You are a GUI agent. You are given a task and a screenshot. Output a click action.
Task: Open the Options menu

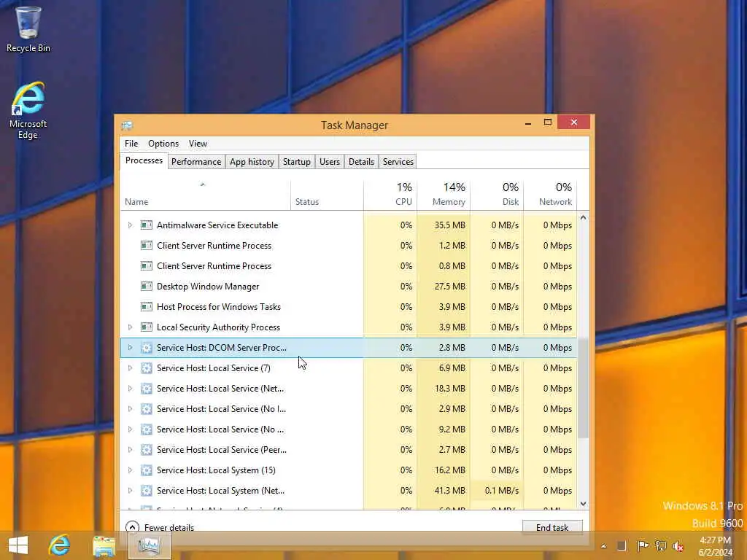(163, 144)
